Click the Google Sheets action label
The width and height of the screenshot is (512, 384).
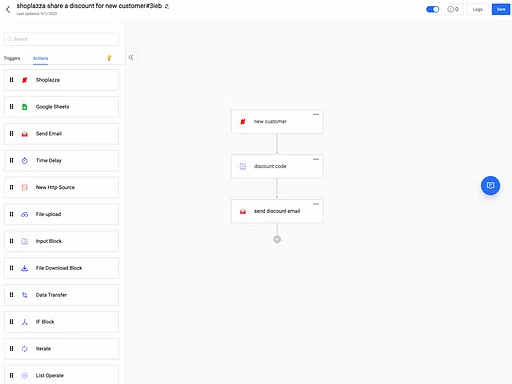tap(52, 107)
